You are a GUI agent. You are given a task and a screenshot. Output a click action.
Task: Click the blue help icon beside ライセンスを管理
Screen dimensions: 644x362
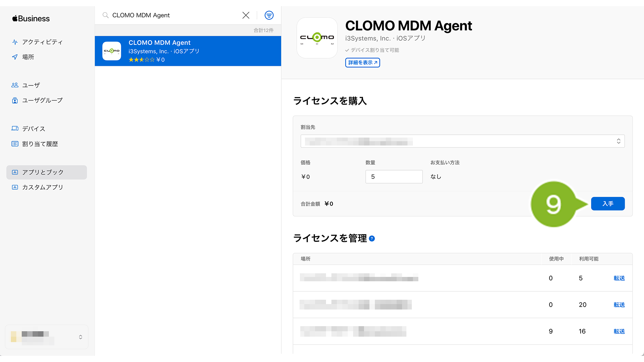point(372,239)
